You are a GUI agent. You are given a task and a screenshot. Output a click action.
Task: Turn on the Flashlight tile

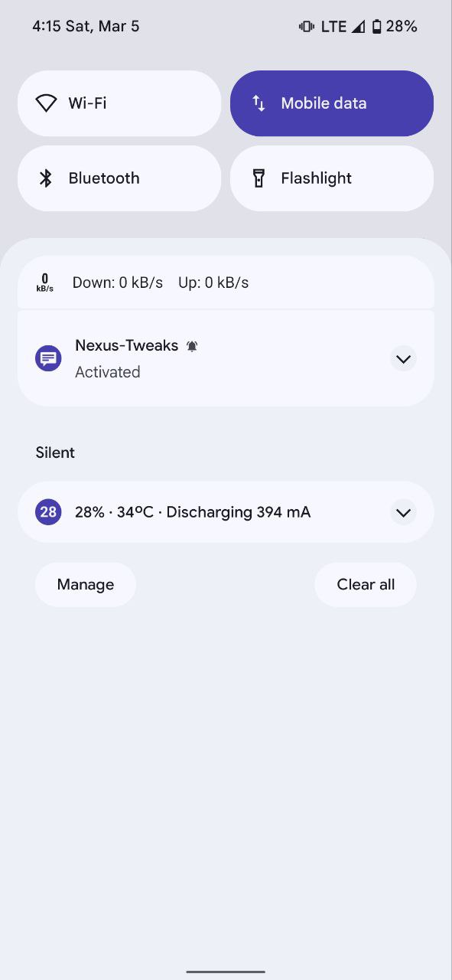tap(332, 178)
